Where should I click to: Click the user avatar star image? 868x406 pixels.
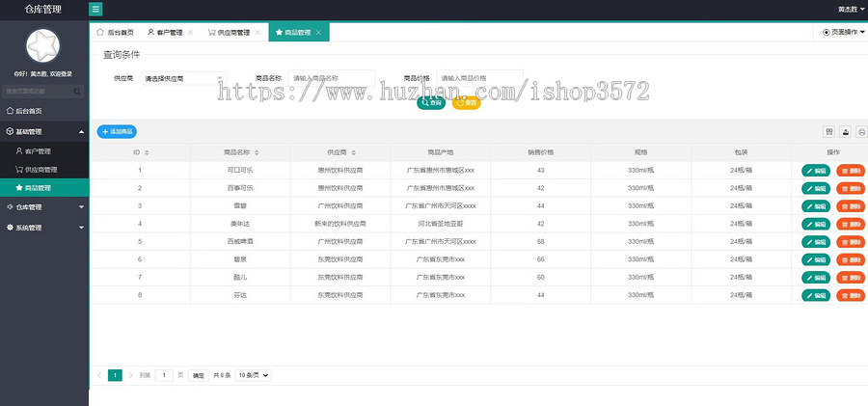pos(42,46)
